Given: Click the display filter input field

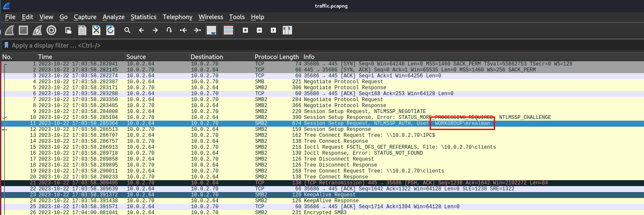Looking at the screenshot, I should (x=297, y=45).
